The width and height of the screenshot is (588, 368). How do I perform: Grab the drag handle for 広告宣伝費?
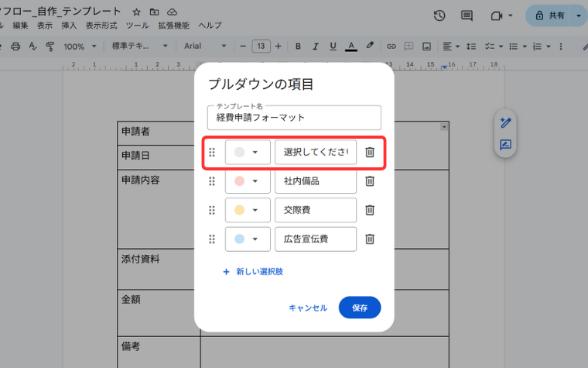pos(212,239)
